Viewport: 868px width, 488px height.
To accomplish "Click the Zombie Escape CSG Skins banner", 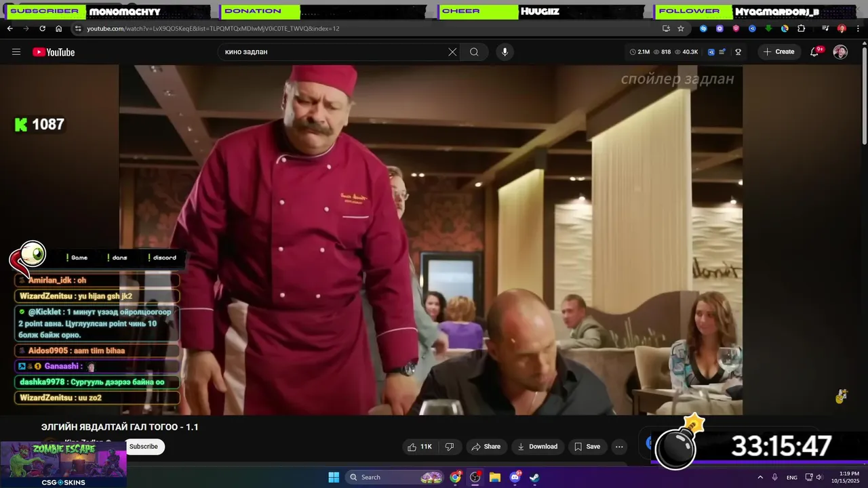I will [x=63, y=465].
